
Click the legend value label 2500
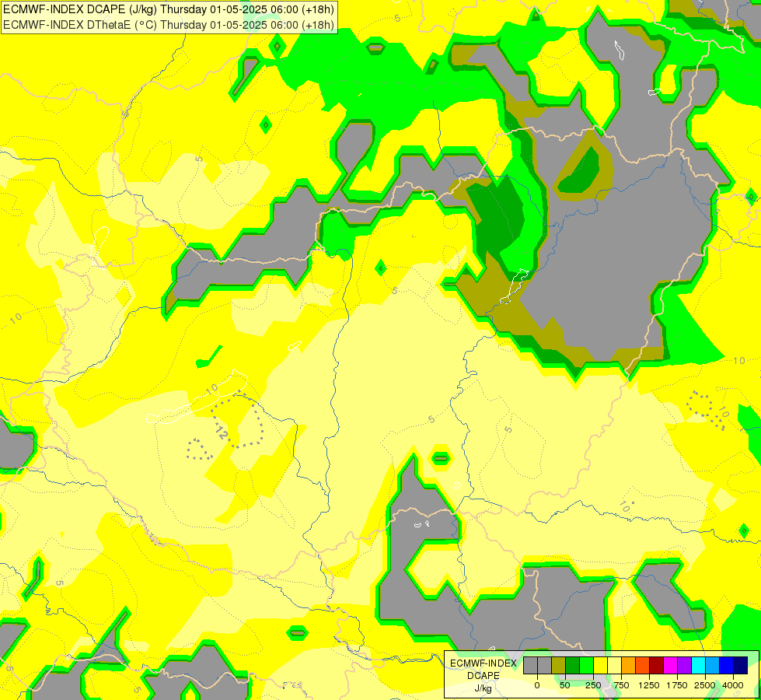pyautogui.click(x=705, y=685)
